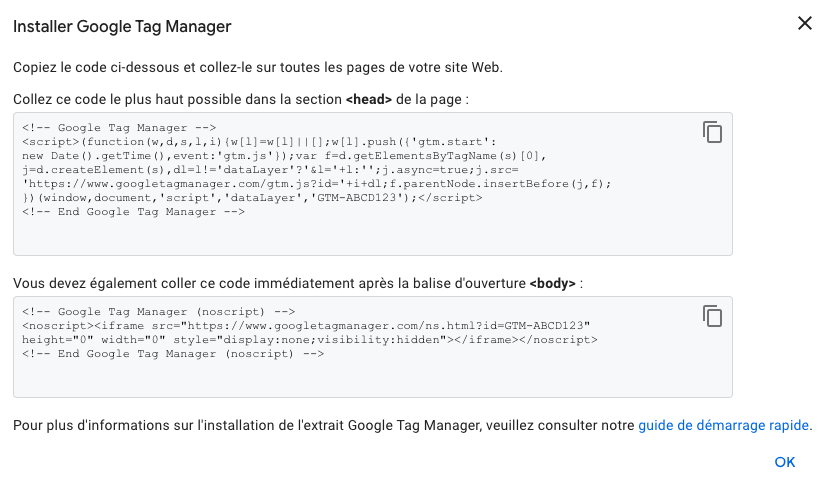Click inside the noscript body code box
Viewport: 826px width, 481px height.
pos(372,347)
